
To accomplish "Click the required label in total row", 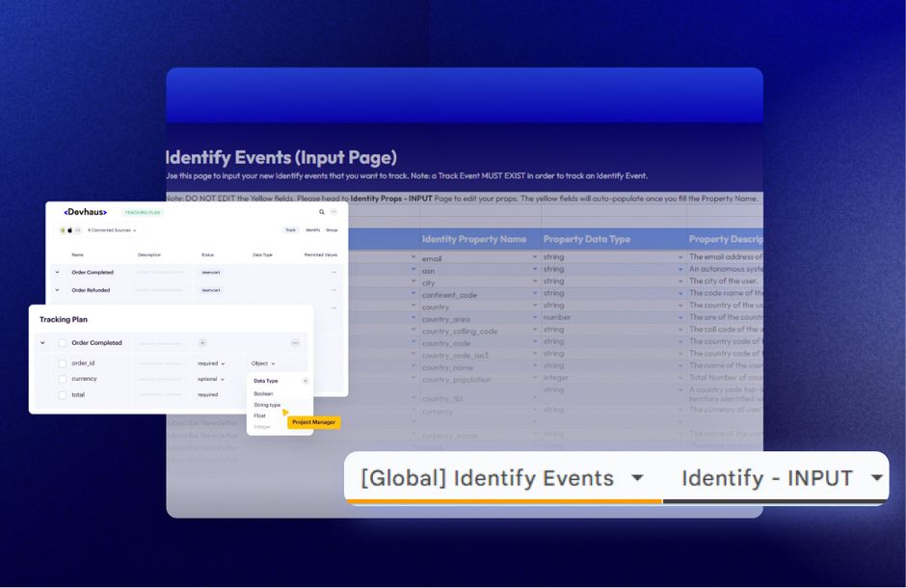I will click(x=208, y=395).
